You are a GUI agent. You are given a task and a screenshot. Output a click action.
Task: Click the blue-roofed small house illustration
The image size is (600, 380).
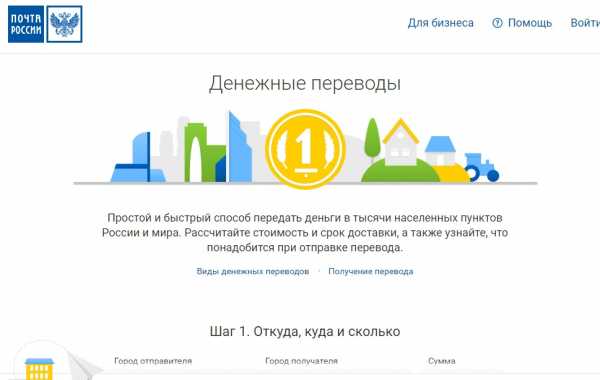pyautogui.click(x=440, y=150)
